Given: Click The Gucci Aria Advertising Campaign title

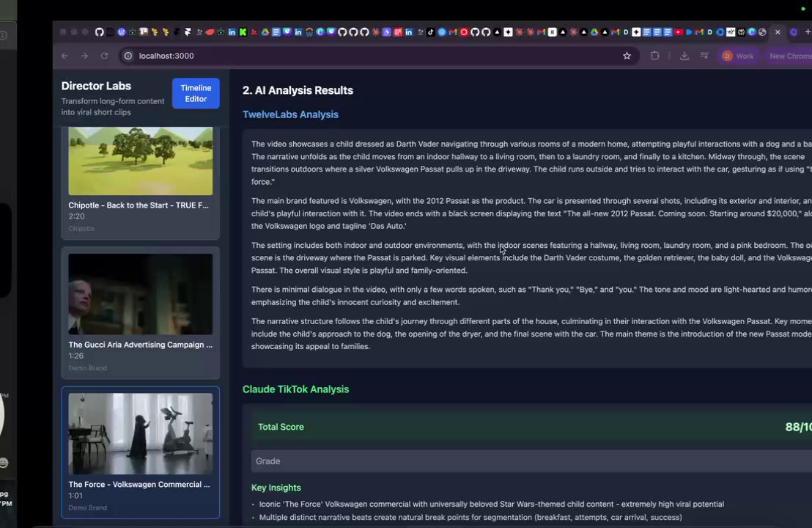Looking at the screenshot, I should coord(140,345).
